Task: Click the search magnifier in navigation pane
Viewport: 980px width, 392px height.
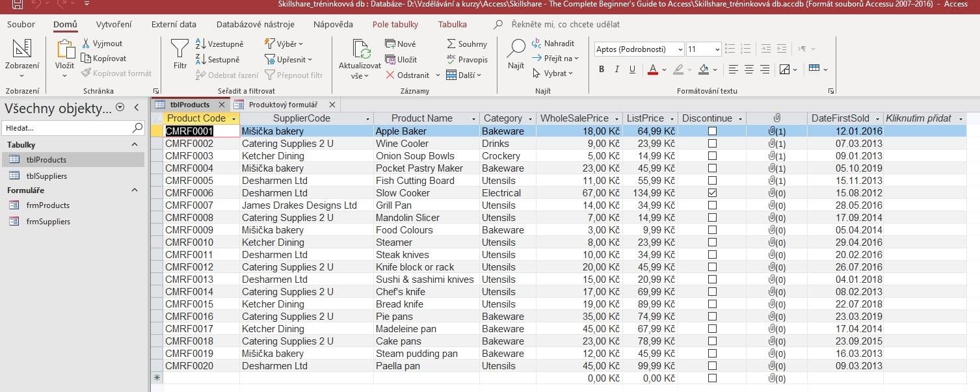Action: 137,128
